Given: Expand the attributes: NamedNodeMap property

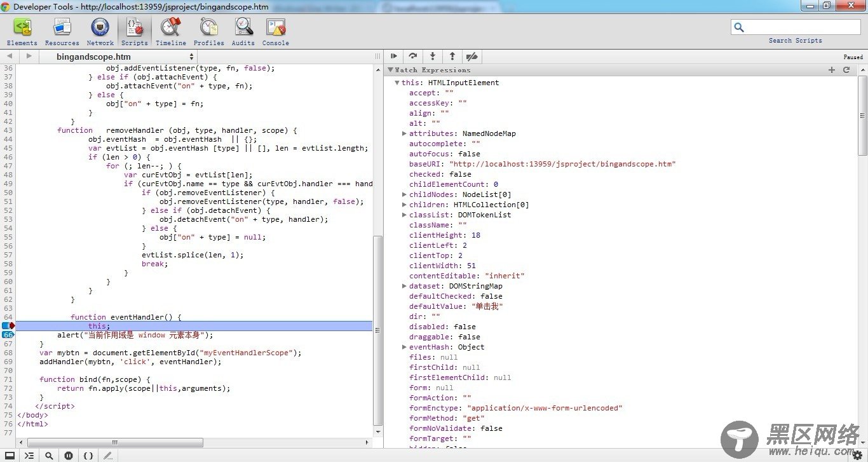Looking at the screenshot, I should pos(404,133).
